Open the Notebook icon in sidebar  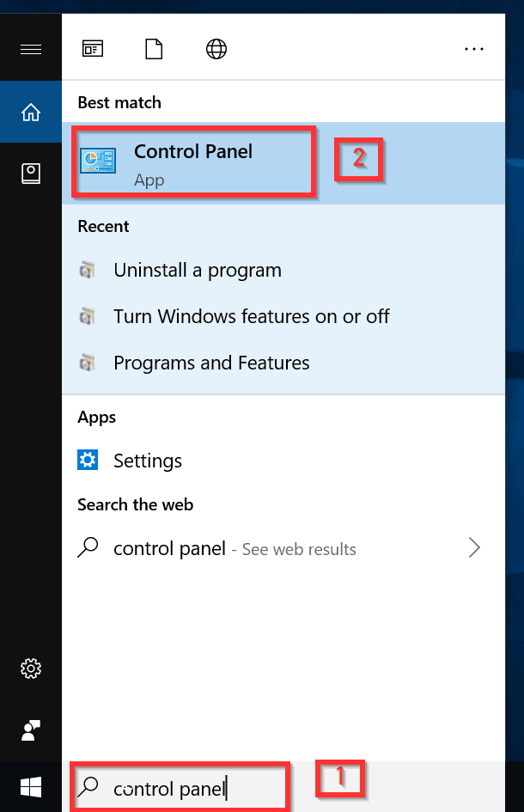coord(31,174)
